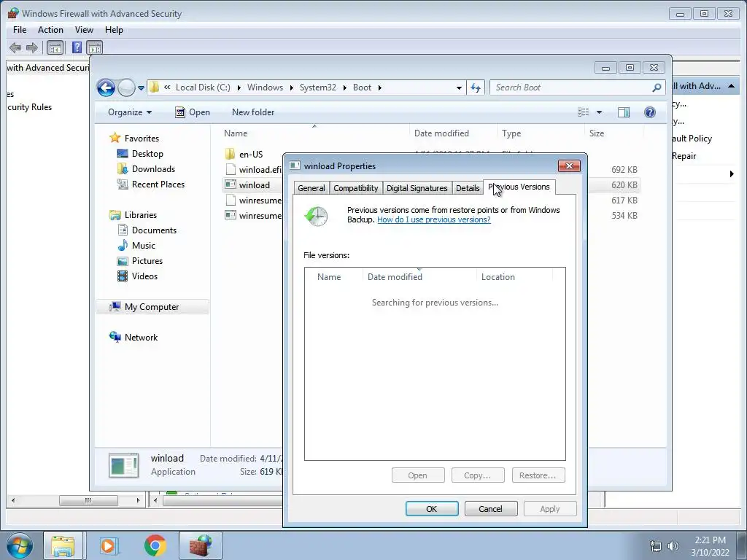Click the forward arrow in Firewall toolbar

pos(32,47)
